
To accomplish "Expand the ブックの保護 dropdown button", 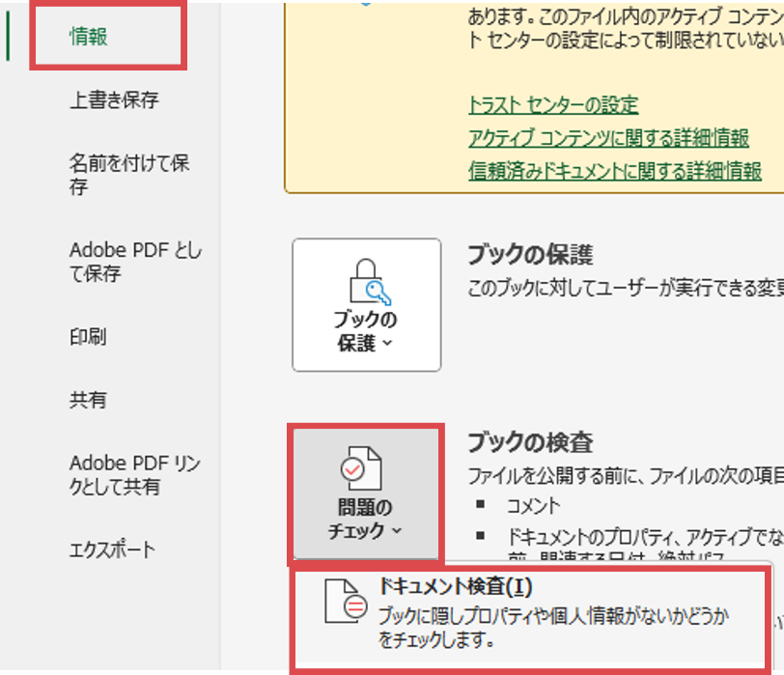I will [367, 305].
